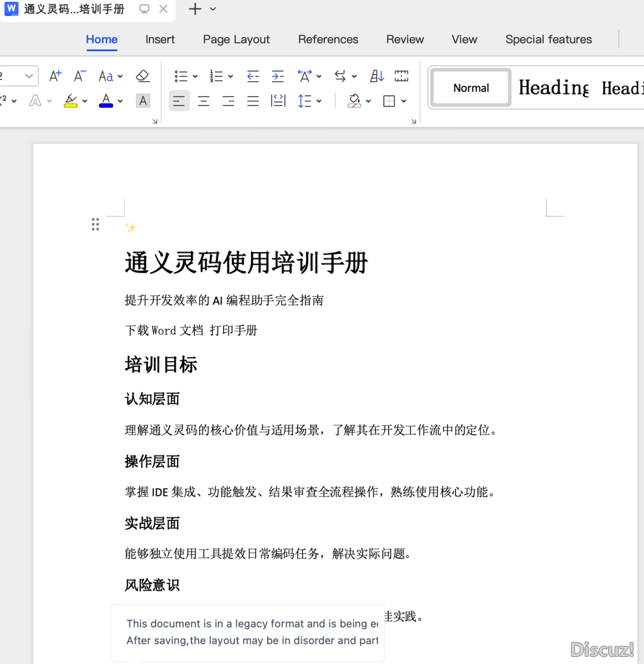Increase the paragraph indent

tap(277, 76)
